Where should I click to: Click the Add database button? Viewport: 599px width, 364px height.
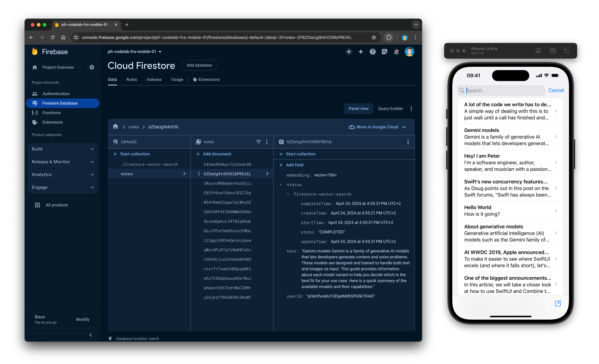pos(199,65)
